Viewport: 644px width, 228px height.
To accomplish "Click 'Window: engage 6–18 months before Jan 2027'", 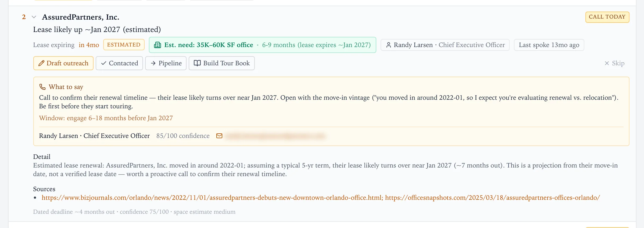I will 106,118.
